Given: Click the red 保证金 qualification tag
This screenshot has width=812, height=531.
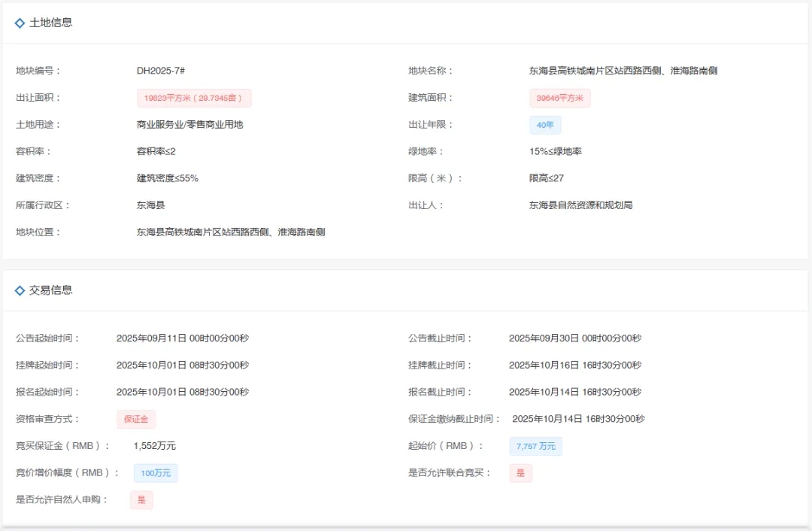Looking at the screenshot, I should coord(136,419).
